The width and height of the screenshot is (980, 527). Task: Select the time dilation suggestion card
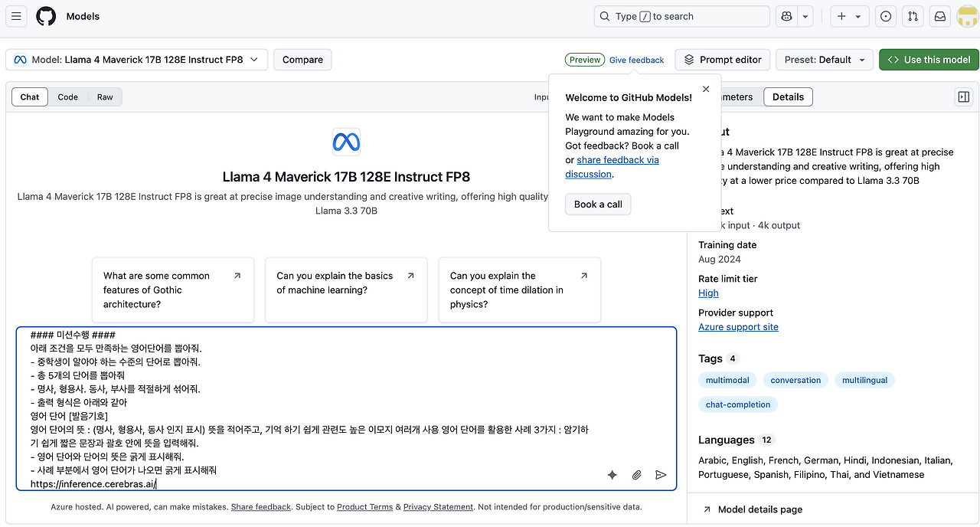[519, 290]
